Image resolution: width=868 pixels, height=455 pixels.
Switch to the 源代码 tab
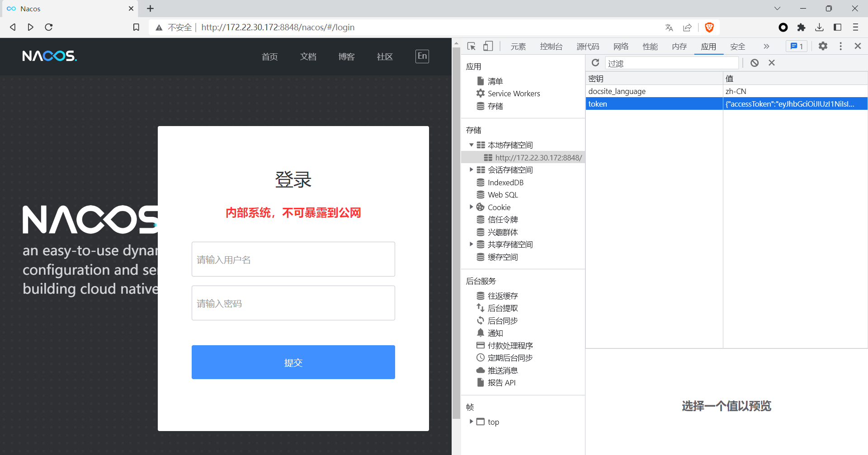coord(588,47)
